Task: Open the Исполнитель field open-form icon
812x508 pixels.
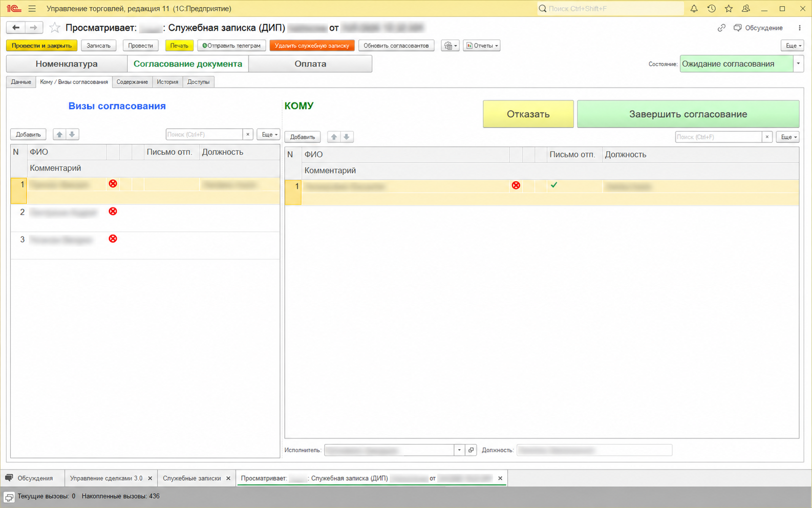Action: [471, 450]
